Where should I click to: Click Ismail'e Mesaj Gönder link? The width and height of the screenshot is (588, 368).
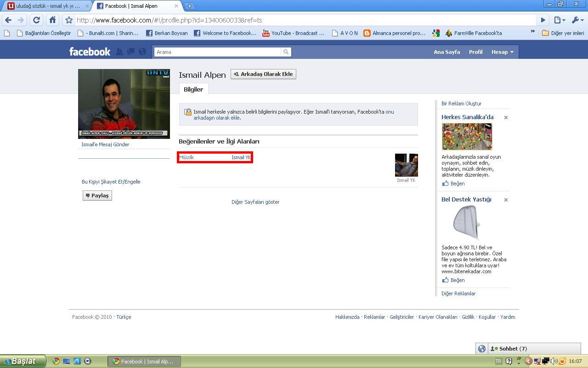[x=105, y=144]
